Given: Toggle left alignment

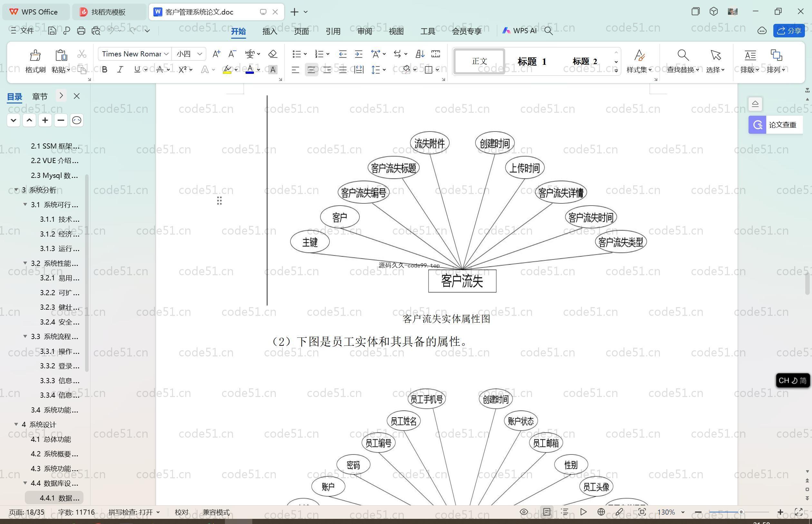Looking at the screenshot, I should (x=295, y=70).
